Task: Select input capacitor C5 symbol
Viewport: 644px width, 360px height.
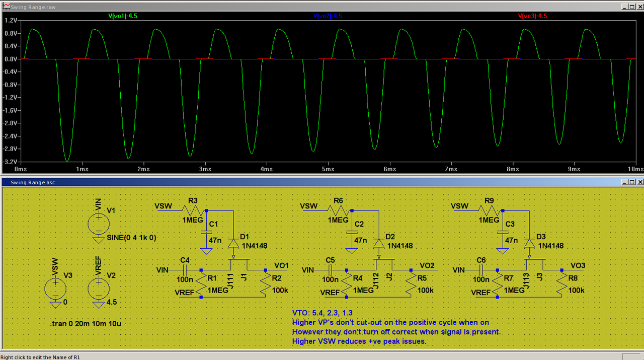Action: click(331, 270)
